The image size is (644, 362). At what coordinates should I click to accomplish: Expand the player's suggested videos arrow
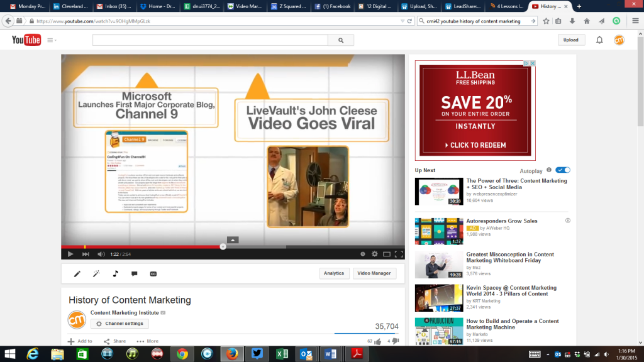(x=233, y=240)
